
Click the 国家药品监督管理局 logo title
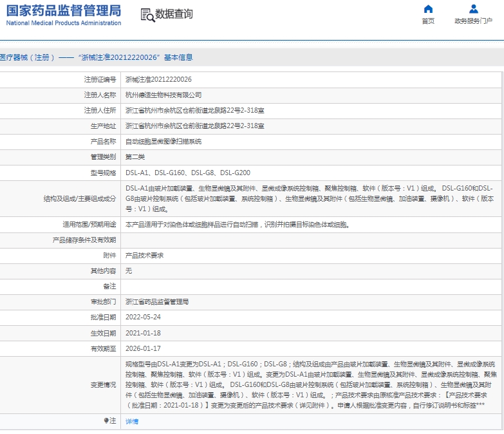click(64, 10)
